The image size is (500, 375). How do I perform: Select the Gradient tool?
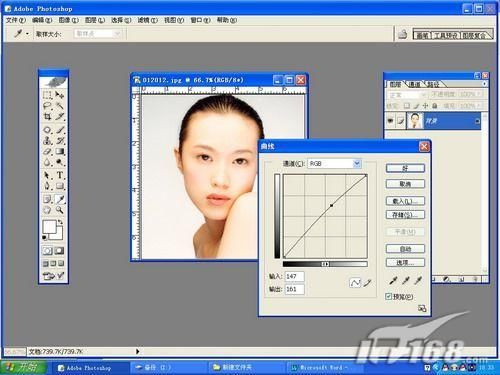coord(60,152)
